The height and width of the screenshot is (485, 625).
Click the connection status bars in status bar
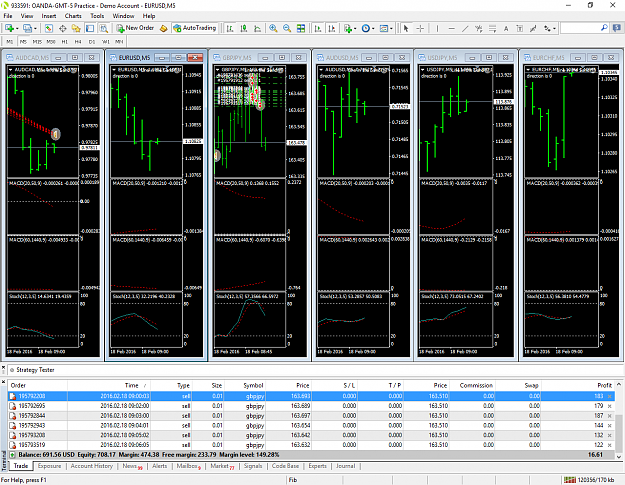coord(570,480)
